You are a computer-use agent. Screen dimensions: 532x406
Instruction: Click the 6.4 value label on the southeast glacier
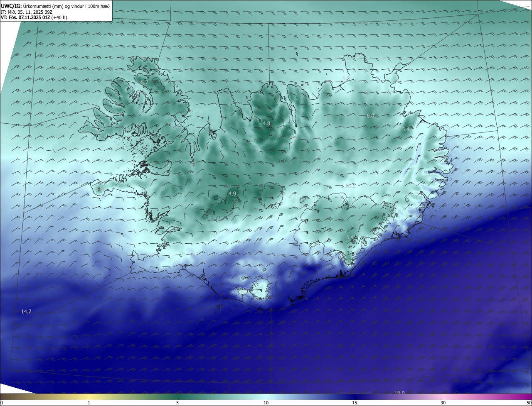(x=350, y=237)
